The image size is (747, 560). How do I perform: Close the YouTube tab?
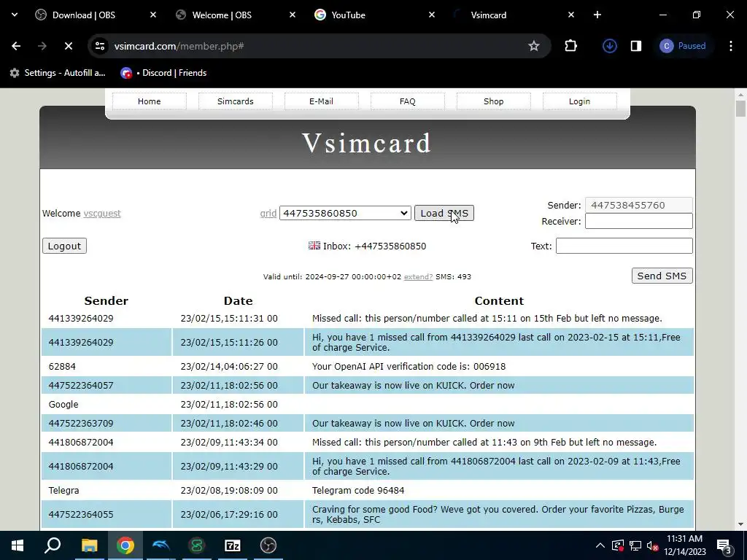432,15
